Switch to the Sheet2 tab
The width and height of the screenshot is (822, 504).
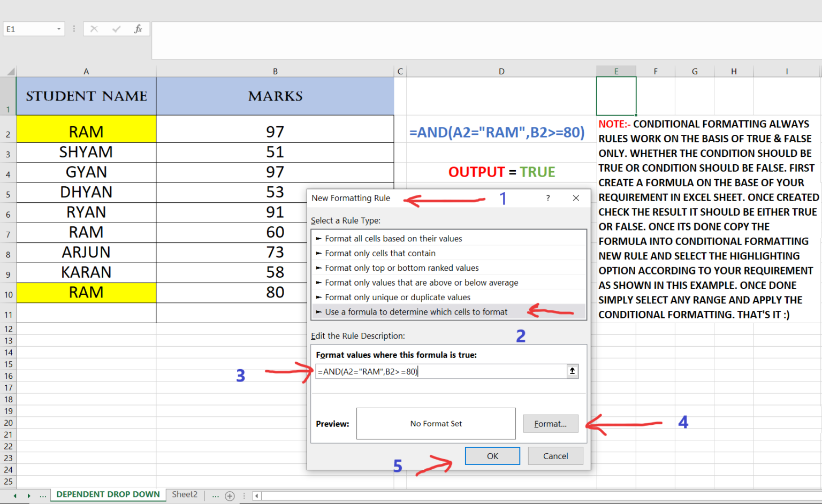pos(185,494)
